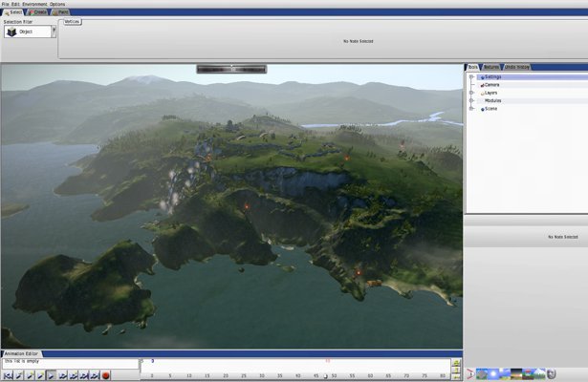The height and width of the screenshot is (382, 588).
Task: Open the sun lighting icon
Action: click(x=493, y=373)
